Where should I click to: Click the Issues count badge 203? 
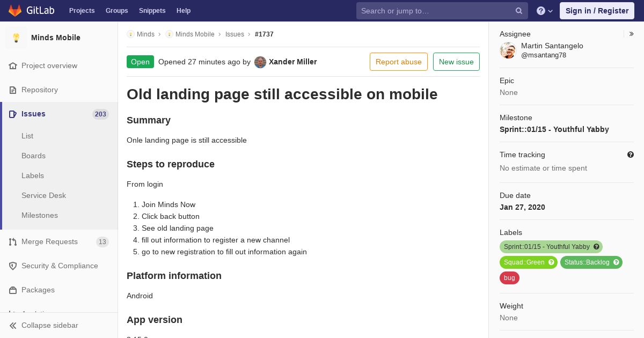point(100,114)
